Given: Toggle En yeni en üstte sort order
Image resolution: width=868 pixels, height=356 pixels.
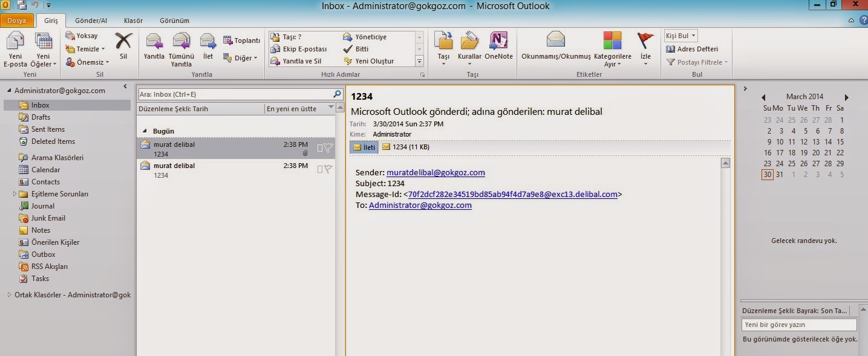Looking at the screenshot, I should click(x=300, y=109).
